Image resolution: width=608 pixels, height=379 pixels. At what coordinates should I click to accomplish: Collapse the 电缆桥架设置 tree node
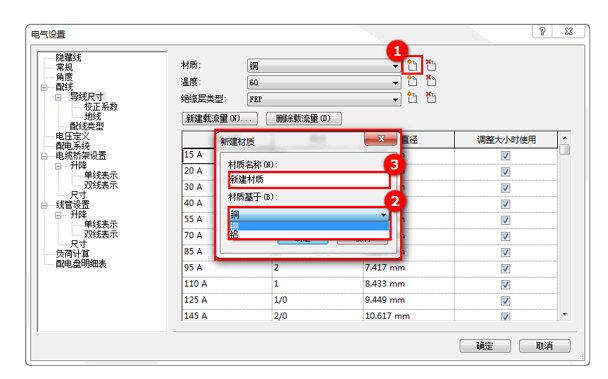[x=44, y=156]
